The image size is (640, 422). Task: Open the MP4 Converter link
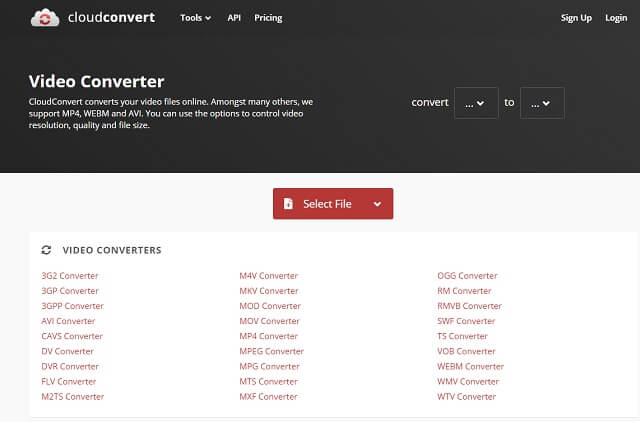tap(269, 336)
